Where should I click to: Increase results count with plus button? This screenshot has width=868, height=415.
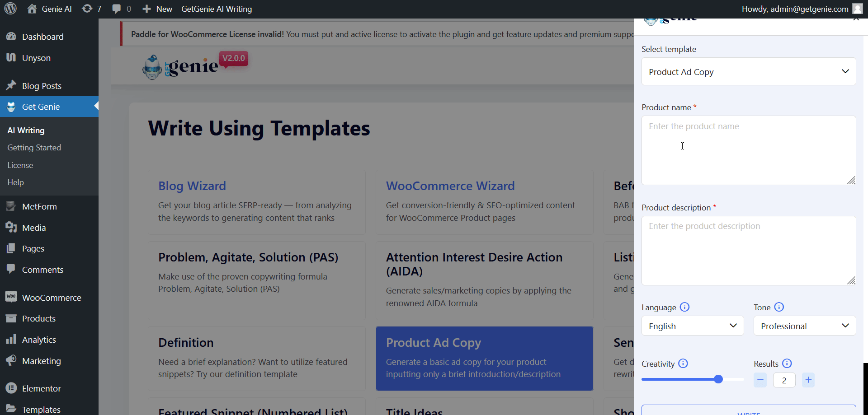pyautogui.click(x=808, y=380)
